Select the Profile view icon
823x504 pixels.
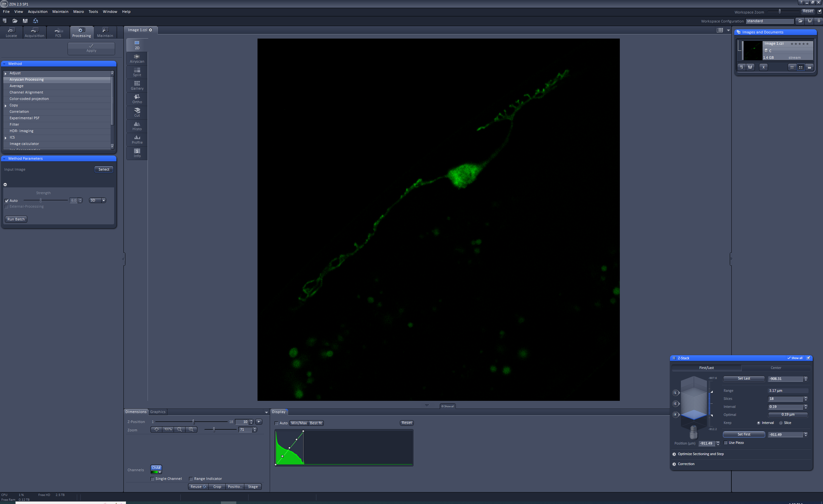tap(137, 139)
